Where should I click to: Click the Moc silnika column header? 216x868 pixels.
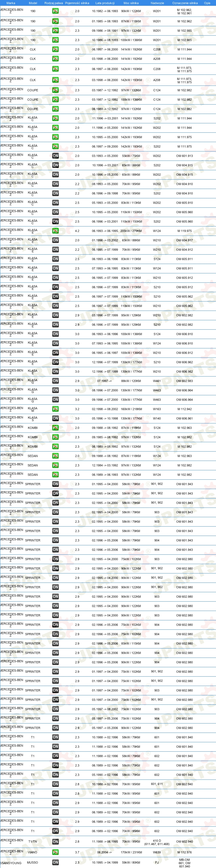click(131, 3)
